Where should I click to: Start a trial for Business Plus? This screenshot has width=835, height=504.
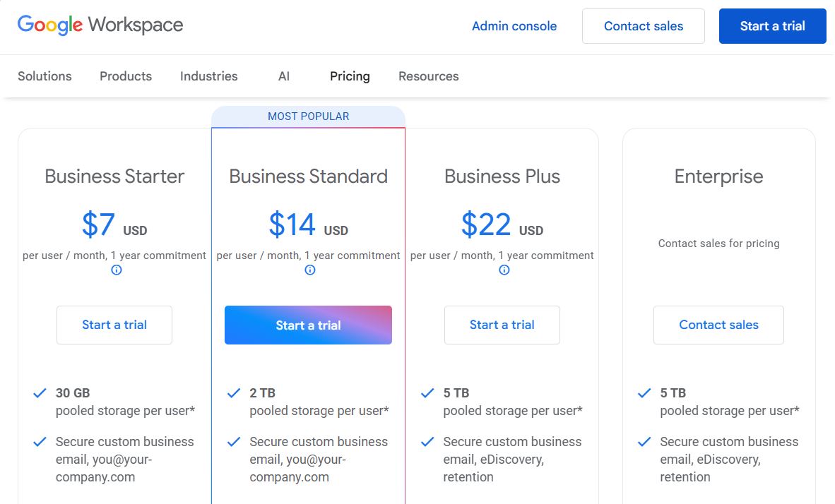(x=502, y=325)
